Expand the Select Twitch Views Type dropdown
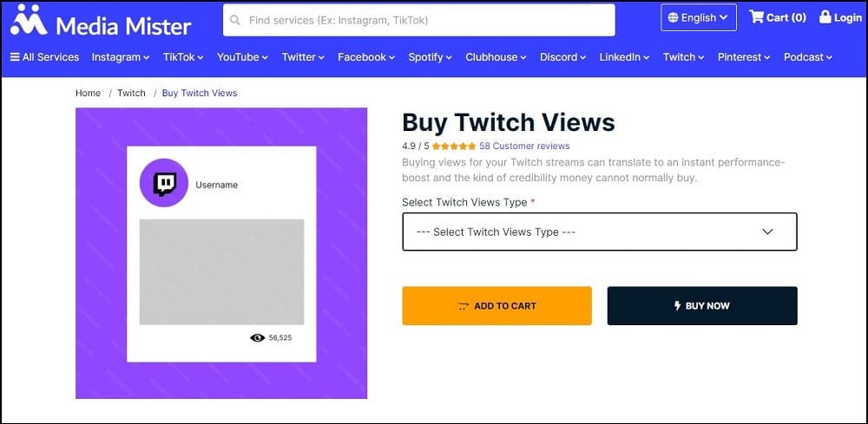This screenshot has height=424, width=868. coord(599,232)
